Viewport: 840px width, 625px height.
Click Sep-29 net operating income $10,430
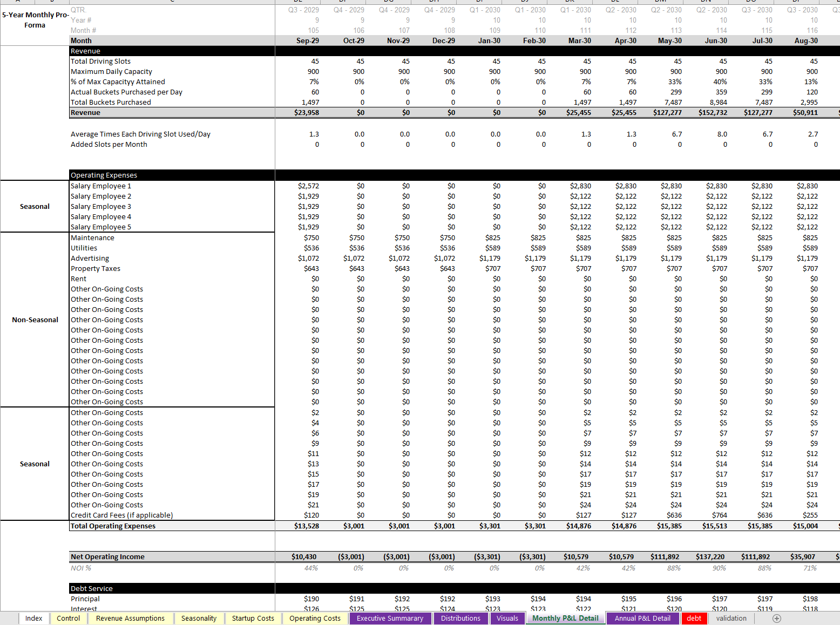(x=304, y=556)
